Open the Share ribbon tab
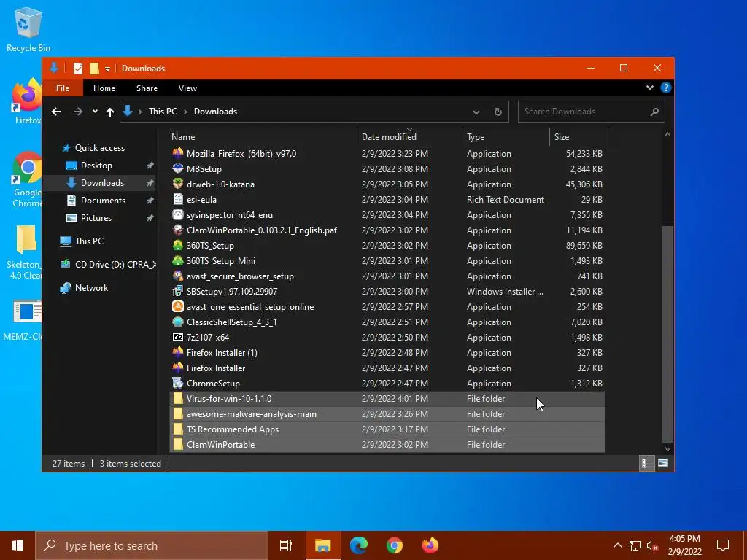 pos(147,88)
